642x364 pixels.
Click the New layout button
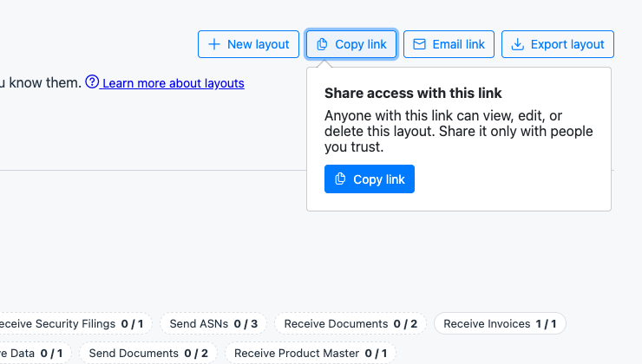[248, 44]
